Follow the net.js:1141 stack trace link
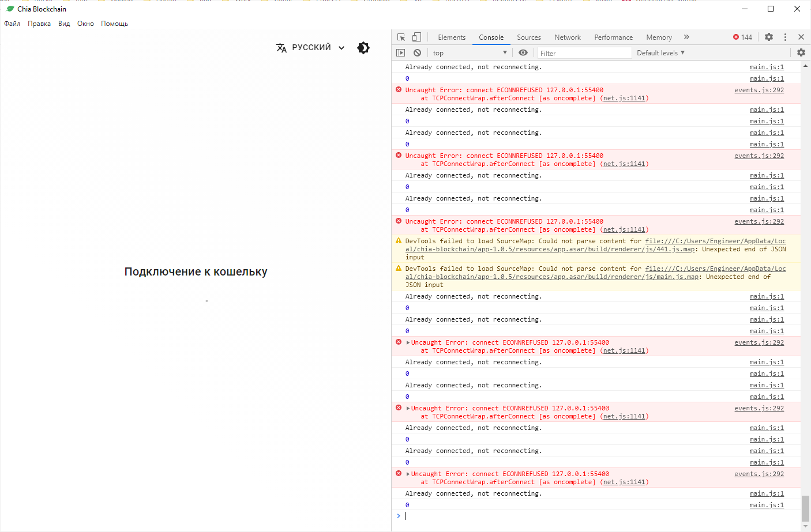The height and width of the screenshot is (532, 811). click(x=624, y=98)
